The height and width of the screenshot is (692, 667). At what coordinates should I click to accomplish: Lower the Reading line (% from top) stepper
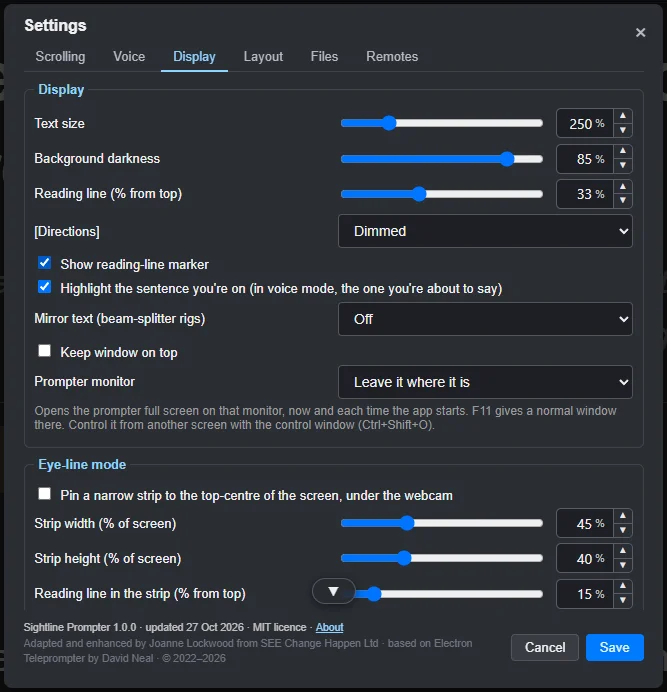coord(622,201)
